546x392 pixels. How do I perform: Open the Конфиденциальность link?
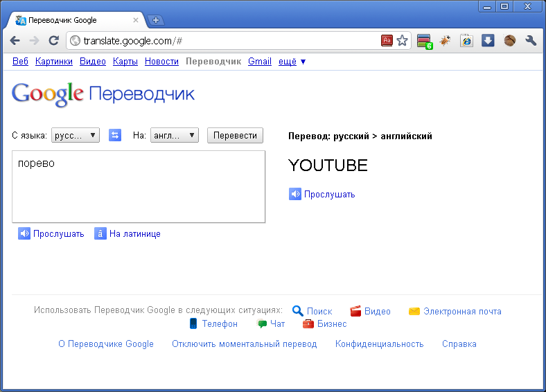(x=379, y=344)
